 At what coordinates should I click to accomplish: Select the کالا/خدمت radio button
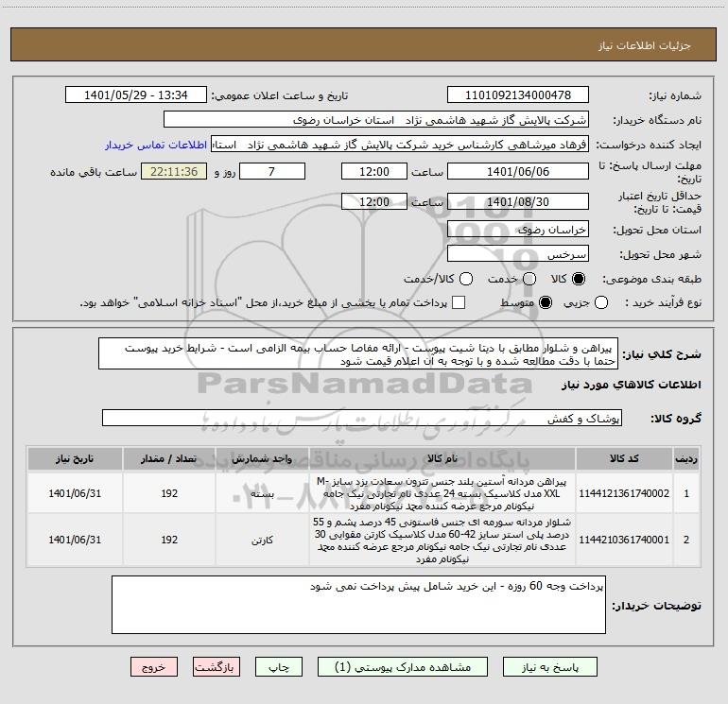coord(466,279)
